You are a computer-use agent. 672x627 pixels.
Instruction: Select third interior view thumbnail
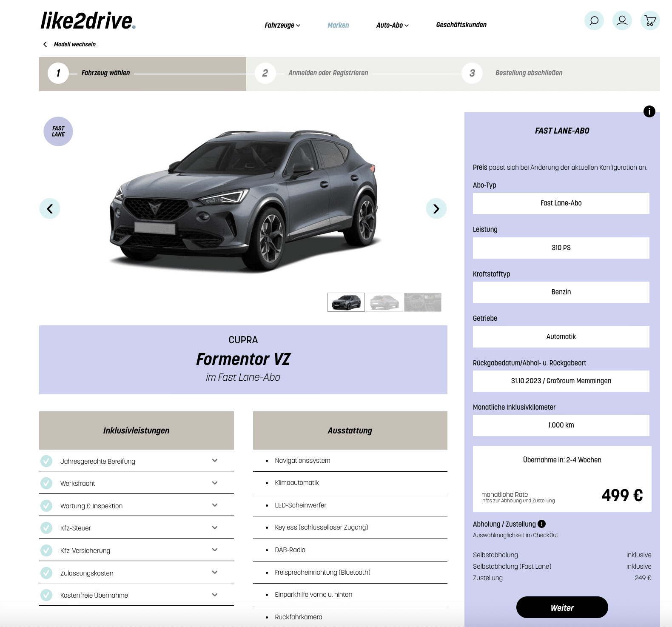pos(423,302)
